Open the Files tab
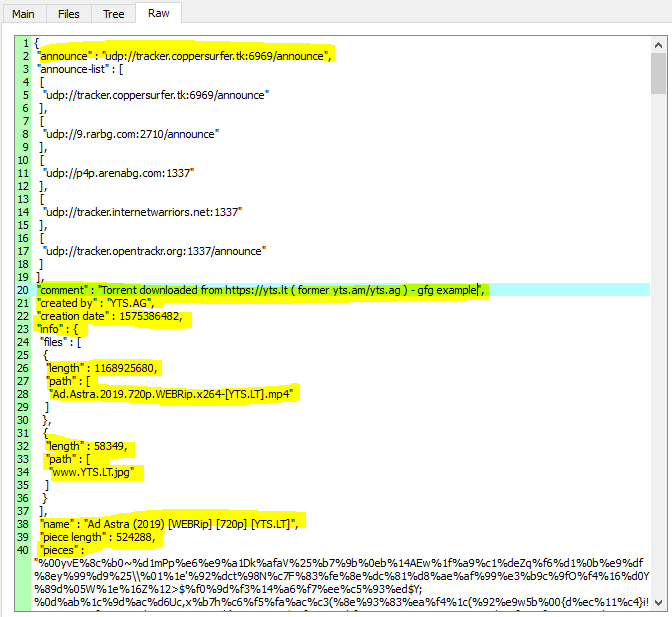Screen dimensions: 672x617 tap(69, 14)
